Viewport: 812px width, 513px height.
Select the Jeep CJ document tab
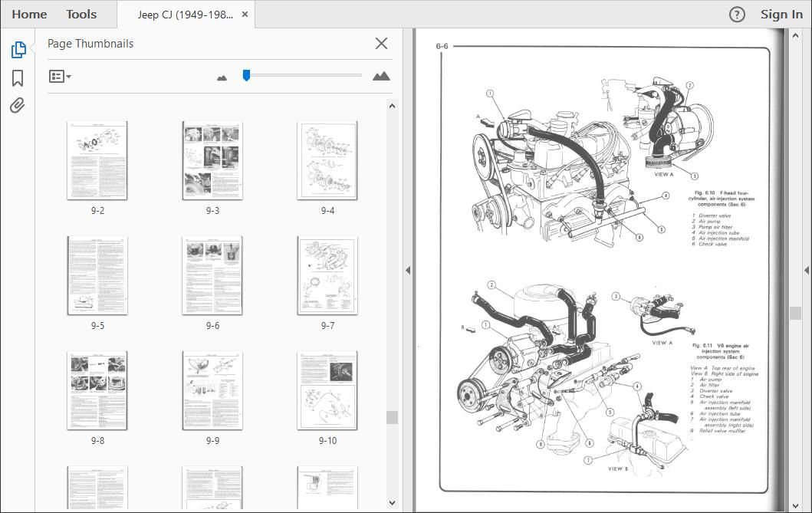pyautogui.click(x=185, y=15)
